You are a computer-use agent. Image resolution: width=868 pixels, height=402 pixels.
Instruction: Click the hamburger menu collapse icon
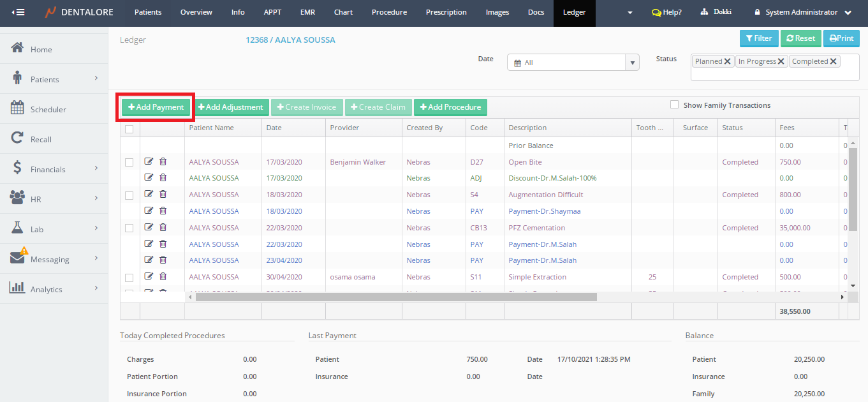pos(18,12)
